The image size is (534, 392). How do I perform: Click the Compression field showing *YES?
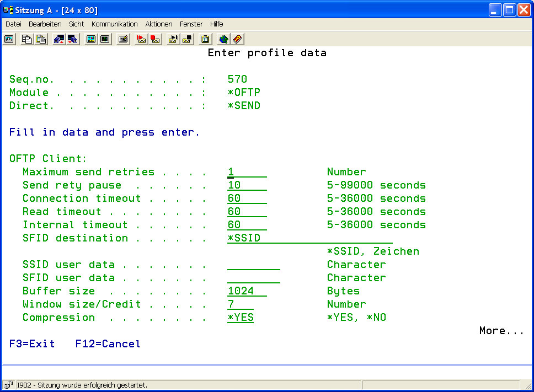(x=240, y=318)
